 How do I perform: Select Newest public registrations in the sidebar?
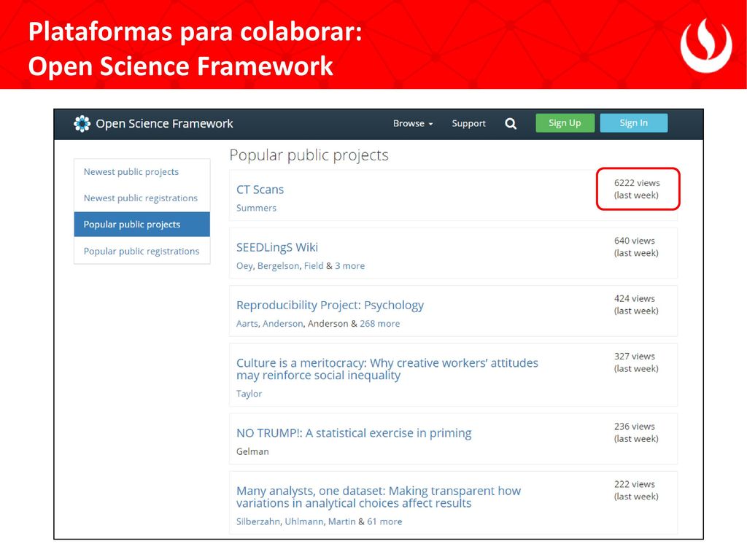tap(141, 198)
